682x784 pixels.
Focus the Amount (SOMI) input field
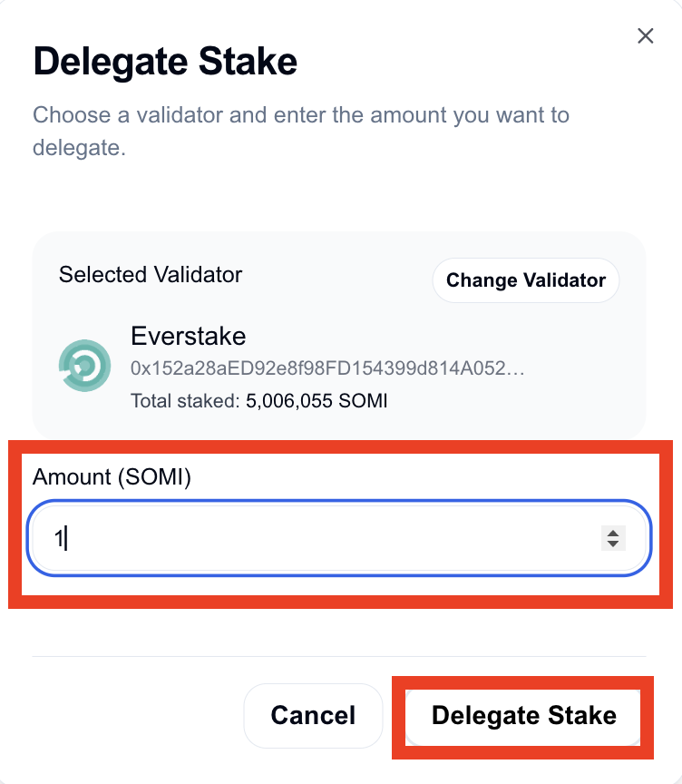click(339, 538)
